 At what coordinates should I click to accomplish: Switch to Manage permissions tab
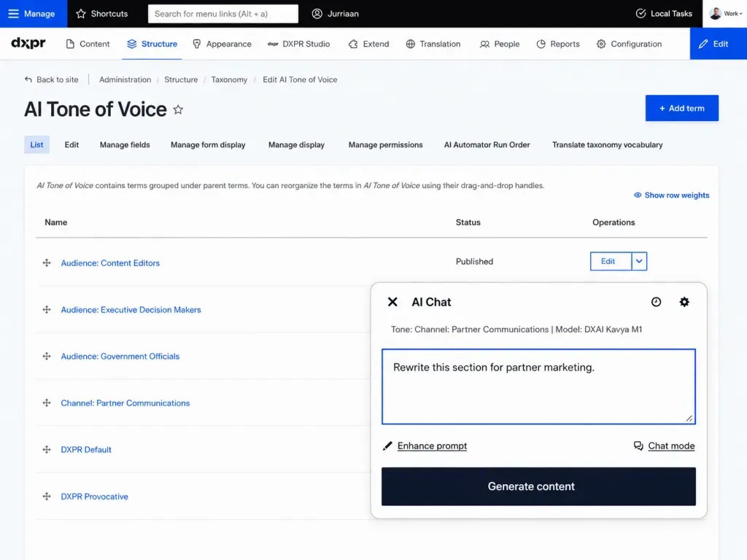385,145
